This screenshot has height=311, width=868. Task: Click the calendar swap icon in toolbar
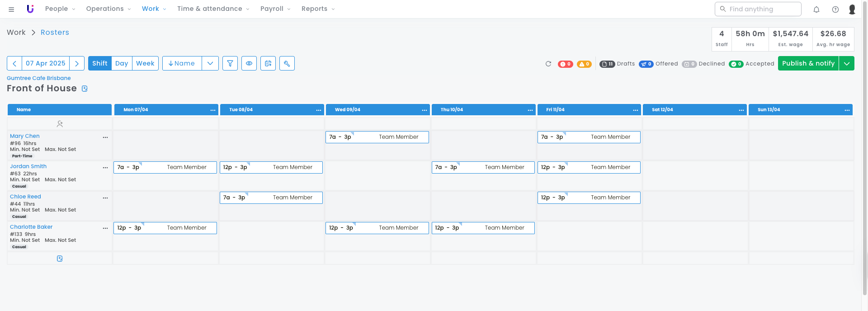tap(268, 63)
